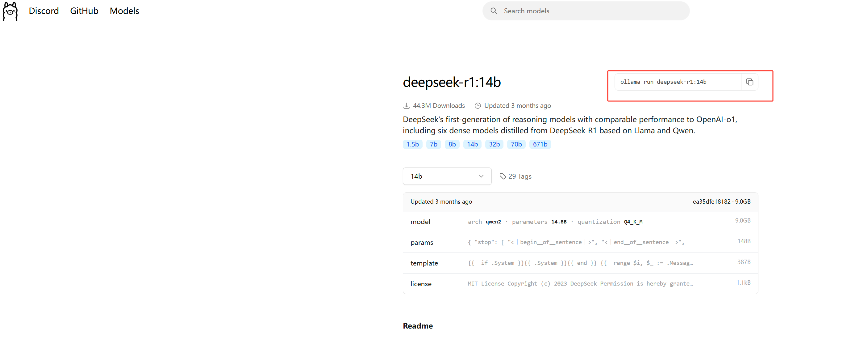Click the downloads arrow icon

(x=406, y=106)
